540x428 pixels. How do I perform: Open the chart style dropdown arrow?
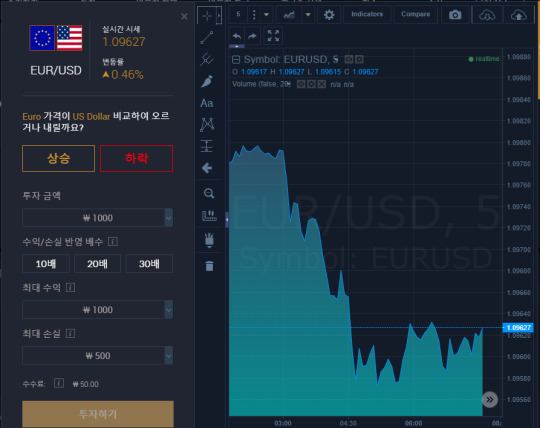tap(308, 15)
